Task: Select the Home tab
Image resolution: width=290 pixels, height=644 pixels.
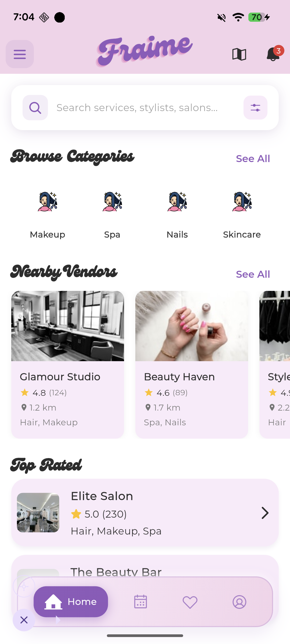Action: [x=71, y=602]
